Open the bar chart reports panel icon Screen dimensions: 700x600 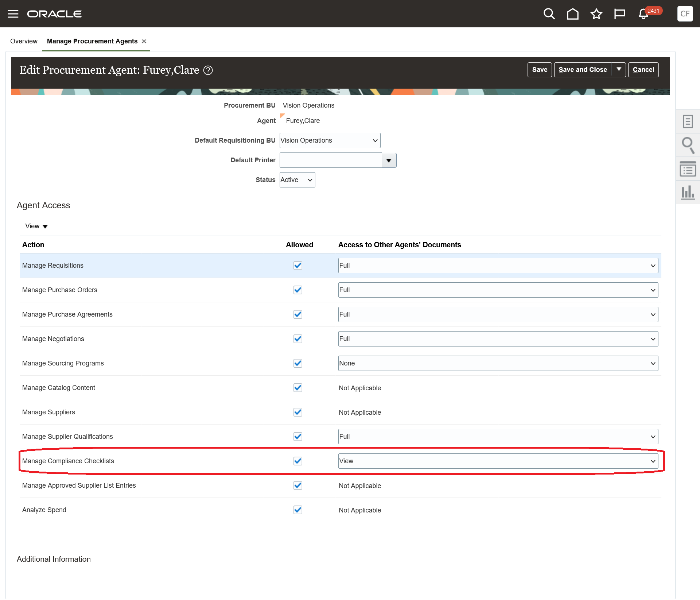(x=688, y=192)
